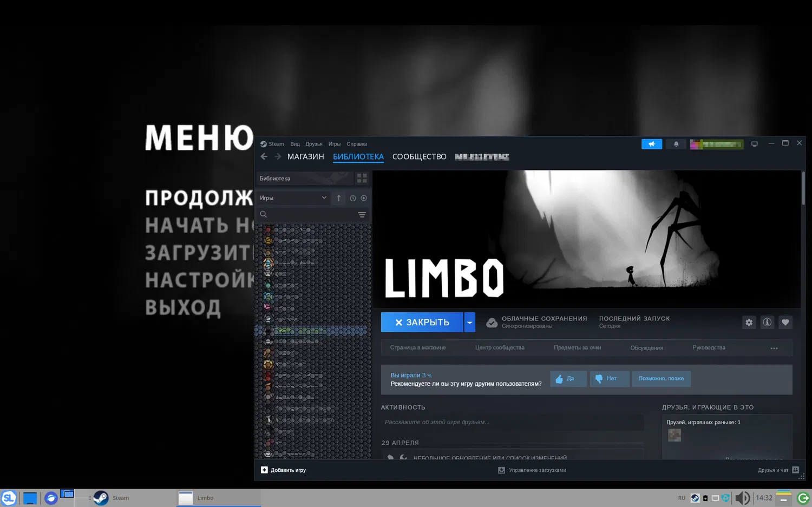Open the Игры collection dropdown
Screen dimensions: 812x507
point(293,198)
